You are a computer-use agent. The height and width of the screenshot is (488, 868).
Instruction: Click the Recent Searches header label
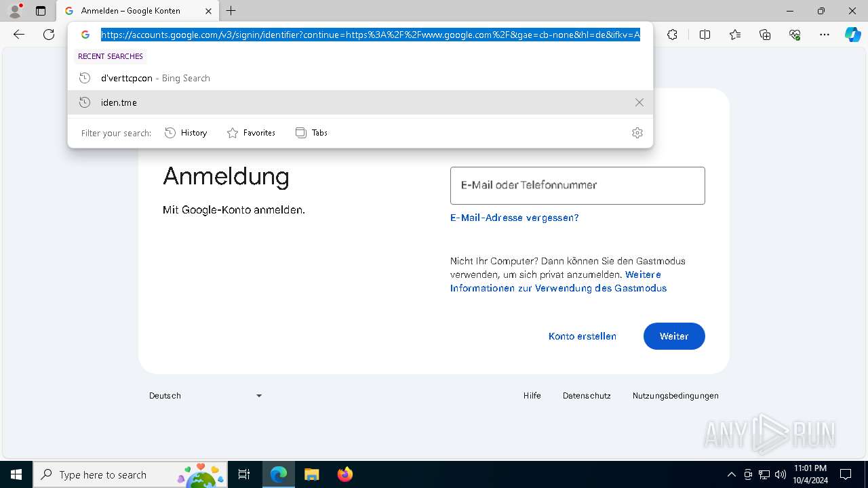(x=111, y=56)
